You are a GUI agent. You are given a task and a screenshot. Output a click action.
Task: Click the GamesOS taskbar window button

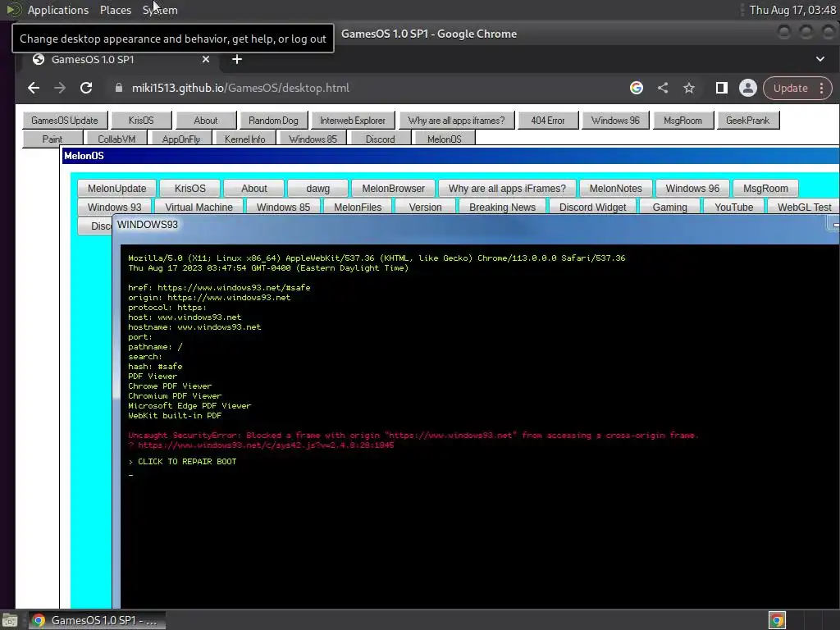[x=97, y=620]
